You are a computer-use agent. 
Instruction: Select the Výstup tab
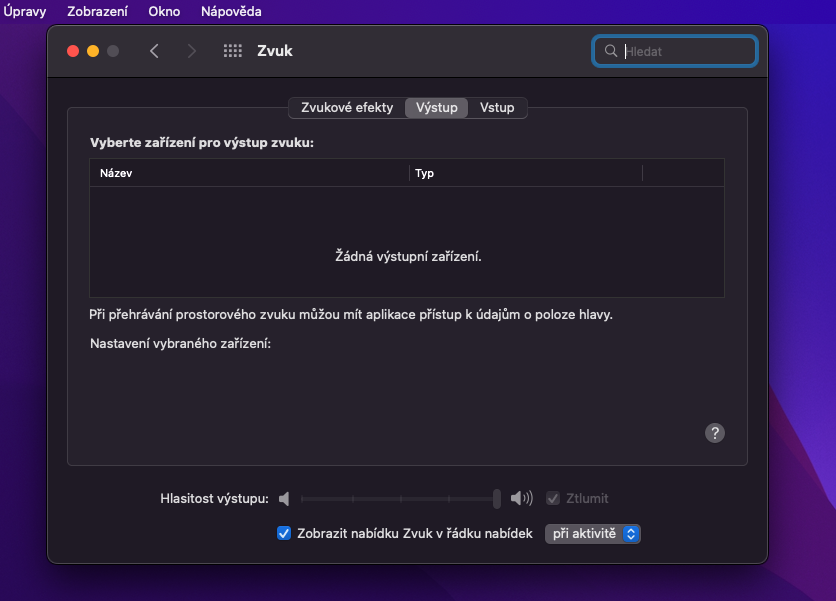click(x=437, y=108)
